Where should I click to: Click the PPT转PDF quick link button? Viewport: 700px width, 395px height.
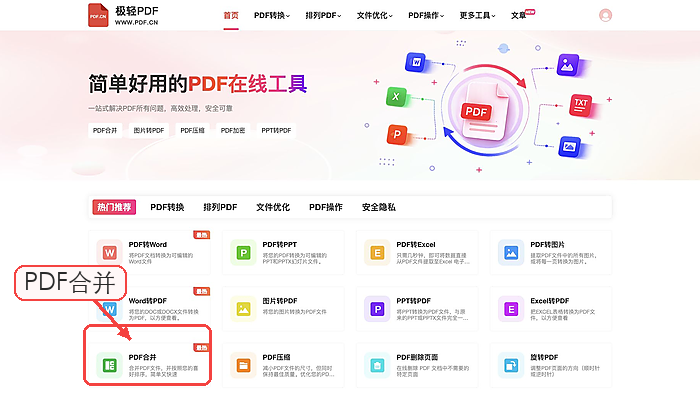[x=276, y=130]
